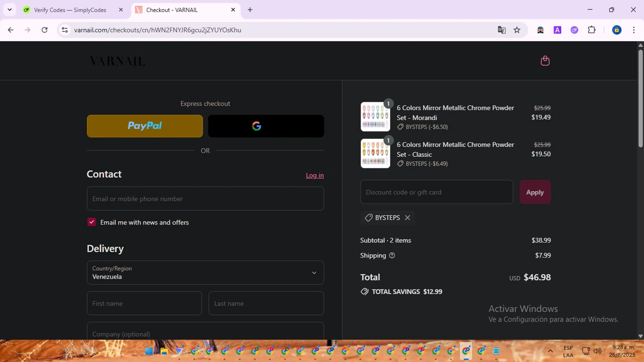This screenshot has height=362, width=644.
Task: Click the network status tray icon
Action: [586, 351]
